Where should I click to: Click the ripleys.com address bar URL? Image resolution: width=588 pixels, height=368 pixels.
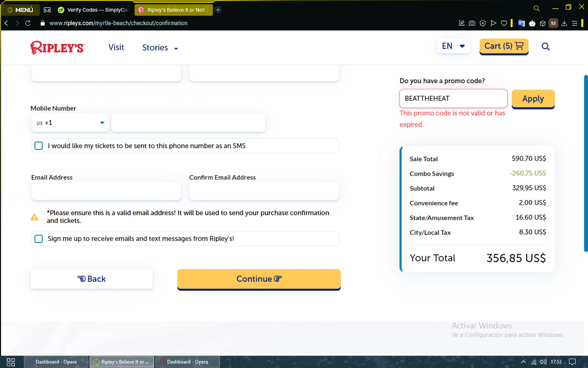click(x=118, y=23)
